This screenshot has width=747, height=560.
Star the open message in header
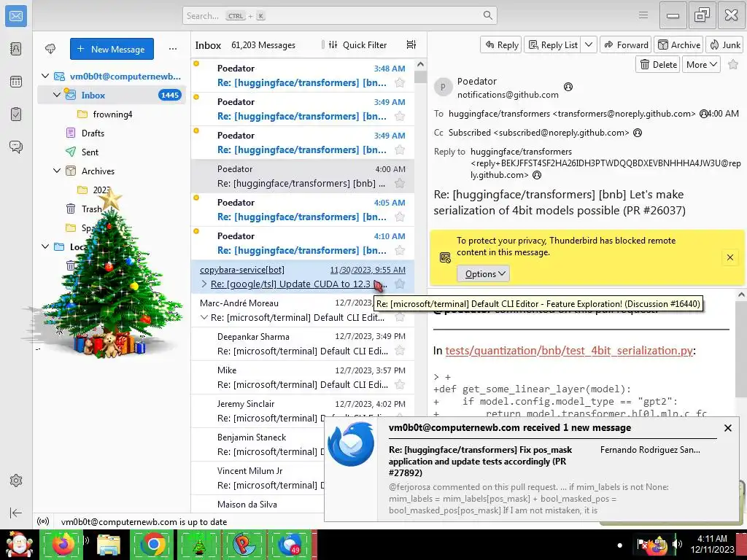click(733, 64)
